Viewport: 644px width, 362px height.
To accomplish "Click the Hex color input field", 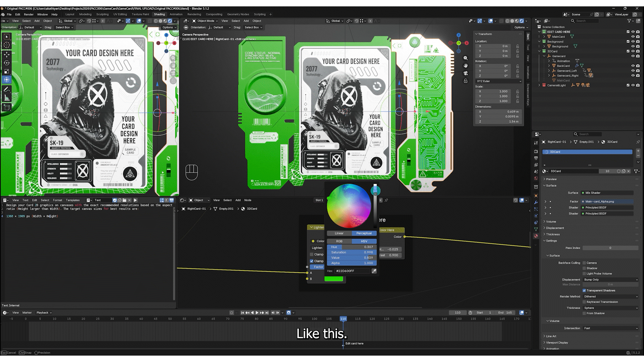I will [x=353, y=271].
